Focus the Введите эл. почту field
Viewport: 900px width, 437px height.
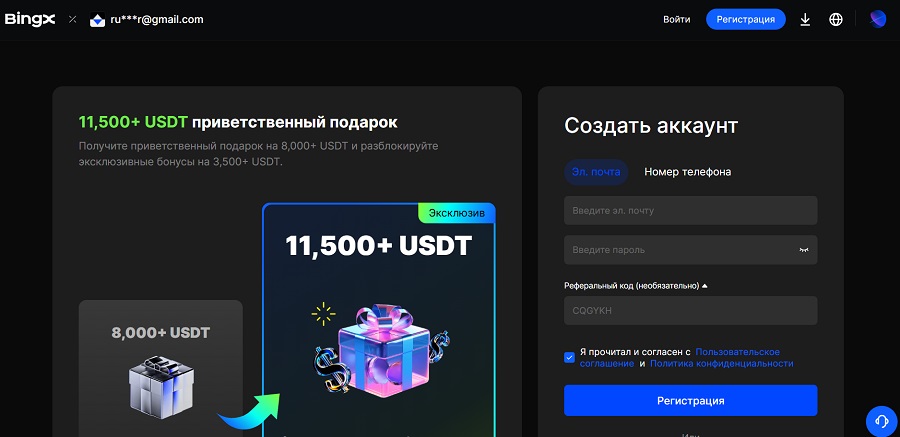[690, 211]
